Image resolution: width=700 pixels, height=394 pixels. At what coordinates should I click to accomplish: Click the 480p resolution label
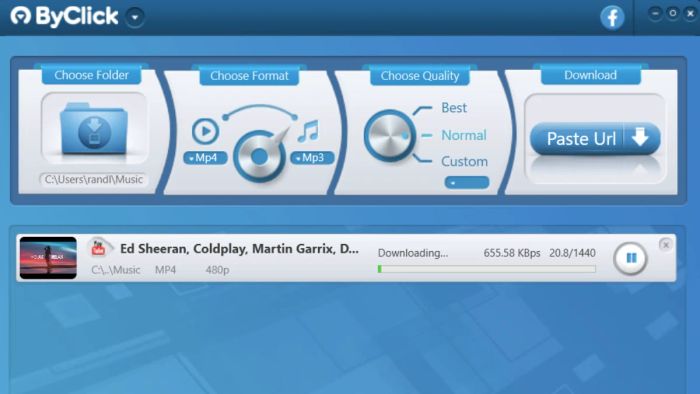[x=217, y=270]
